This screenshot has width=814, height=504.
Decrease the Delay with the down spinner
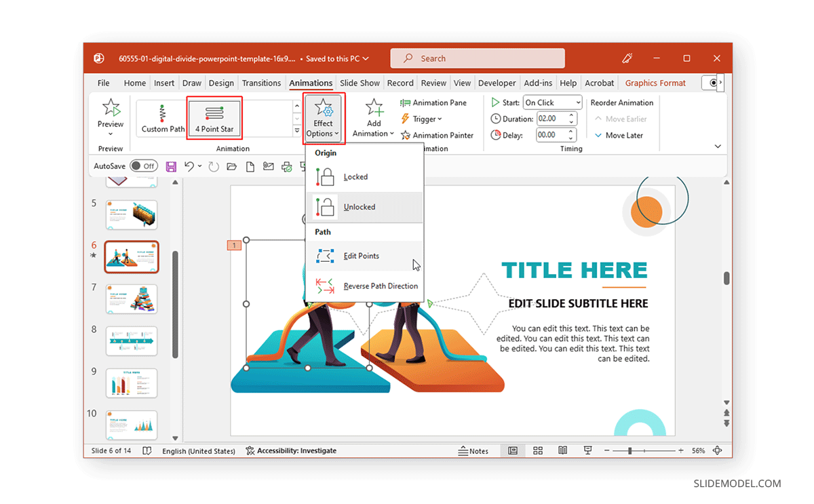pos(571,138)
